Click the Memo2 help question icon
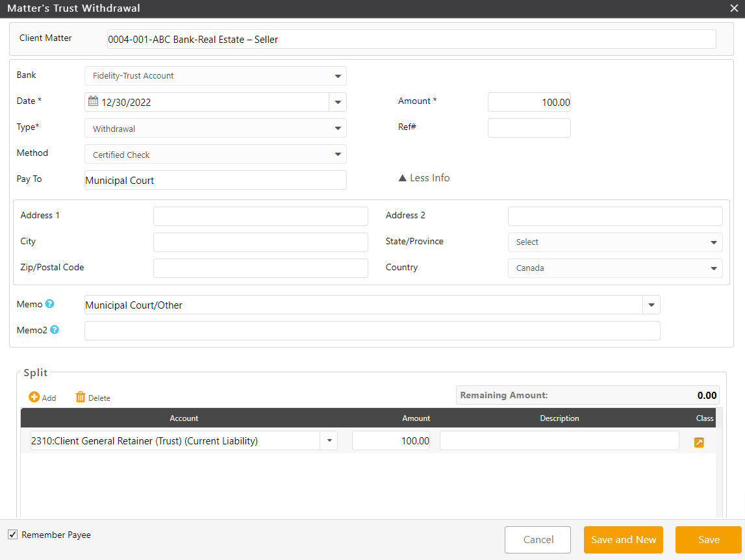The height and width of the screenshot is (560, 745). (x=55, y=330)
